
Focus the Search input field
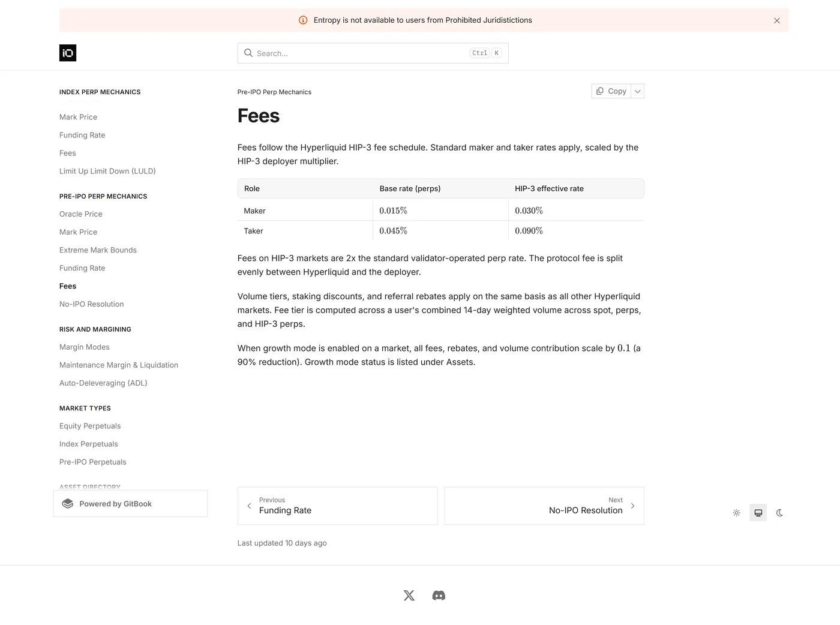[373, 53]
